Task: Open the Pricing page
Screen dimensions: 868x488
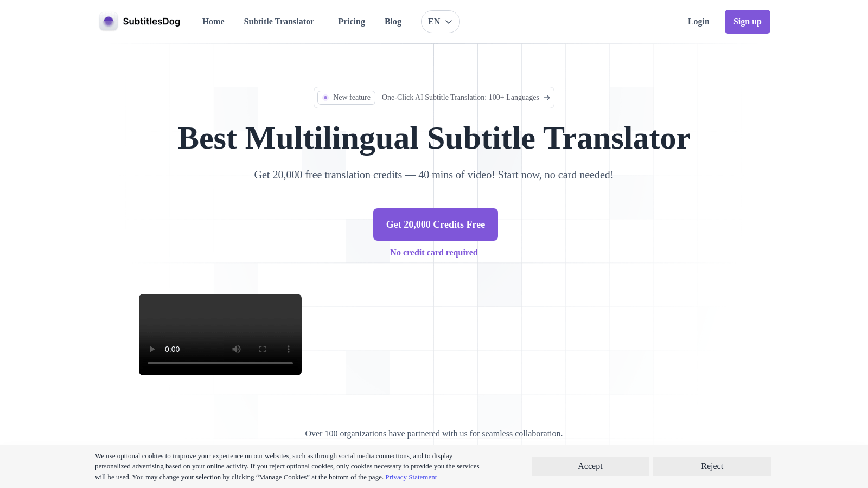Action: click(x=352, y=22)
